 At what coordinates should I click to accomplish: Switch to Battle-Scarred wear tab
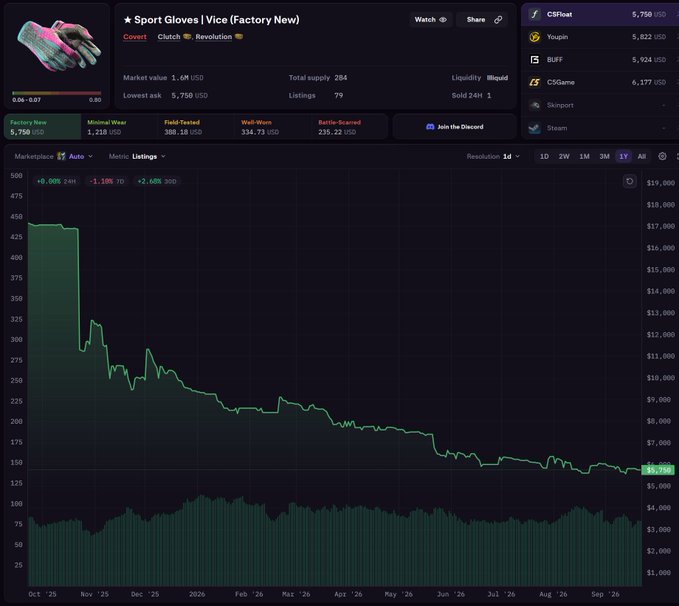(350, 127)
